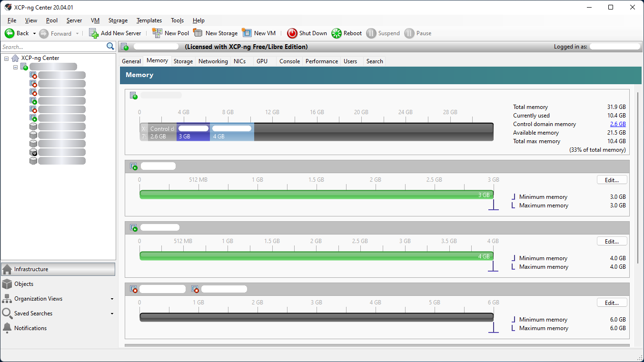Switch to the Performance tab
The height and width of the screenshot is (362, 644).
(322, 61)
